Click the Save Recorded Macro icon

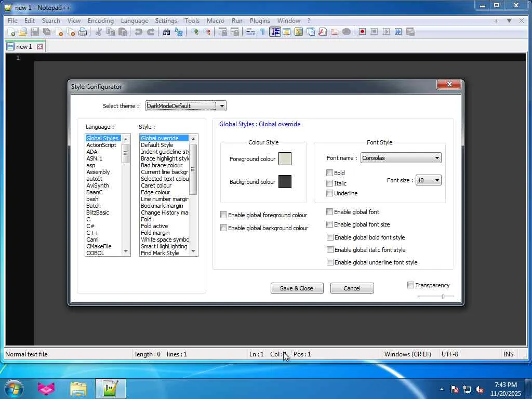pyautogui.click(x=410, y=32)
